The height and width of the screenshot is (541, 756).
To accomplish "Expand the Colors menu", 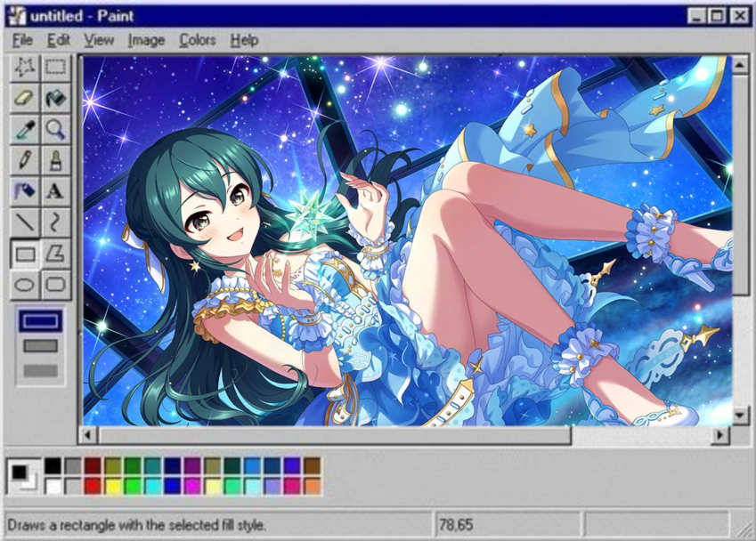I will pos(197,40).
